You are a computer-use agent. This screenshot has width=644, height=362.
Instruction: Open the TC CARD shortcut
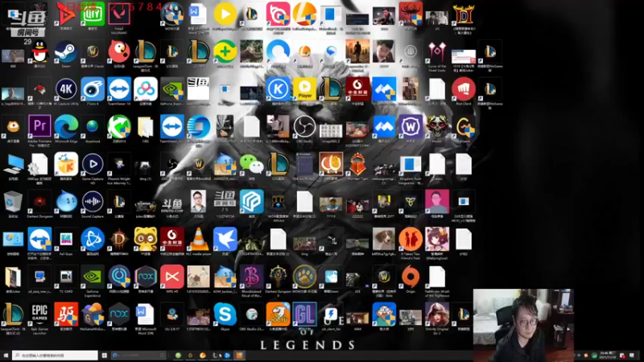click(x=66, y=277)
